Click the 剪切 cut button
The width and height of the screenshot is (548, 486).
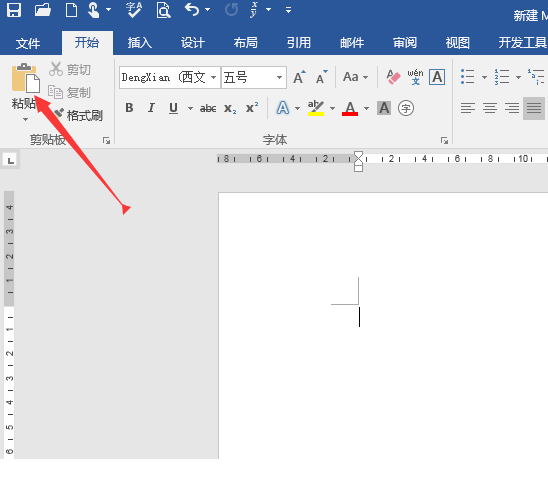click(x=70, y=69)
